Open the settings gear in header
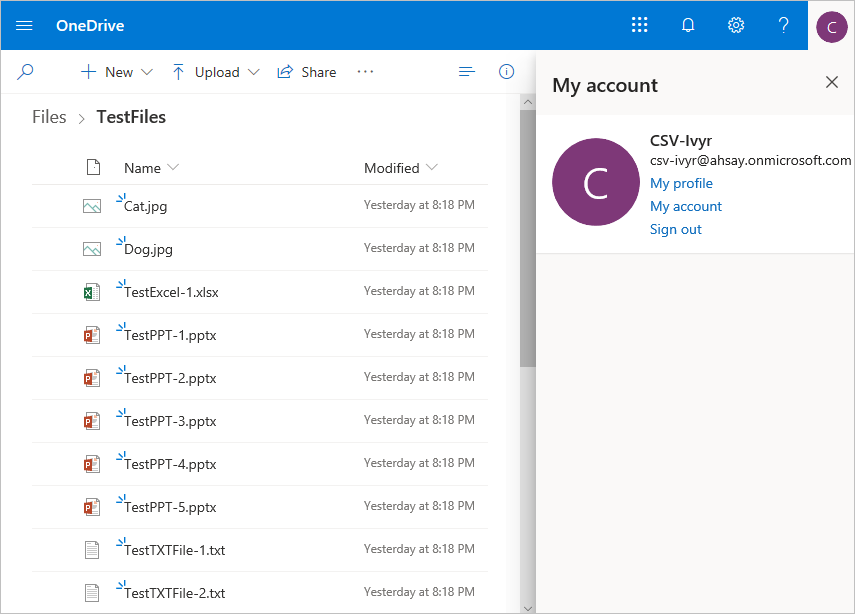The image size is (855, 614). [x=736, y=25]
